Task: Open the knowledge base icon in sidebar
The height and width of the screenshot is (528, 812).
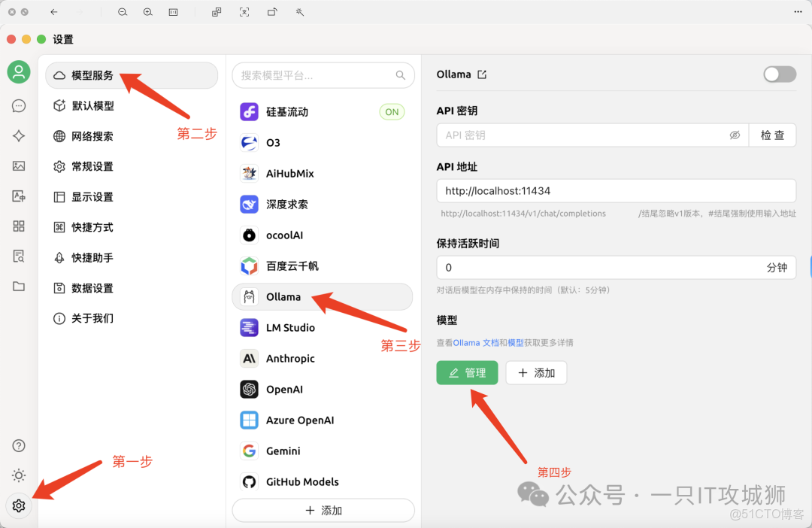Action: click(x=19, y=256)
